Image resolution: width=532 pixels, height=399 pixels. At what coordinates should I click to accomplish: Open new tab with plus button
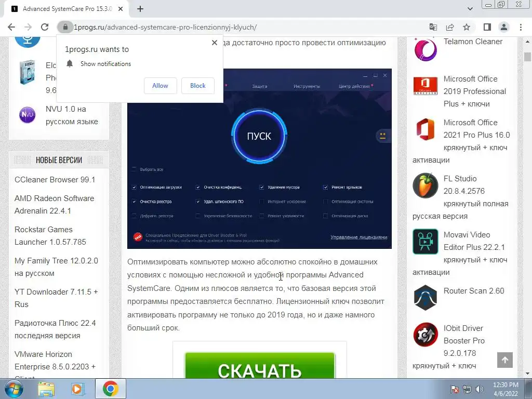140,9
